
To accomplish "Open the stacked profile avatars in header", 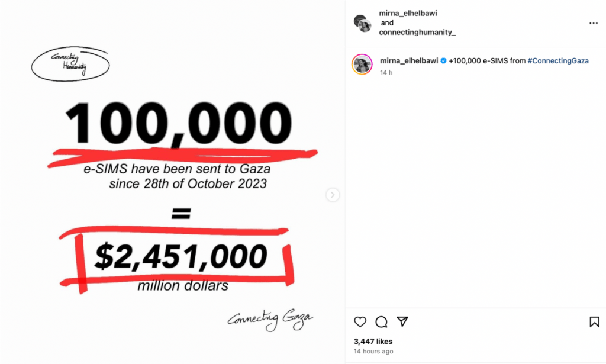I will pyautogui.click(x=363, y=23).
